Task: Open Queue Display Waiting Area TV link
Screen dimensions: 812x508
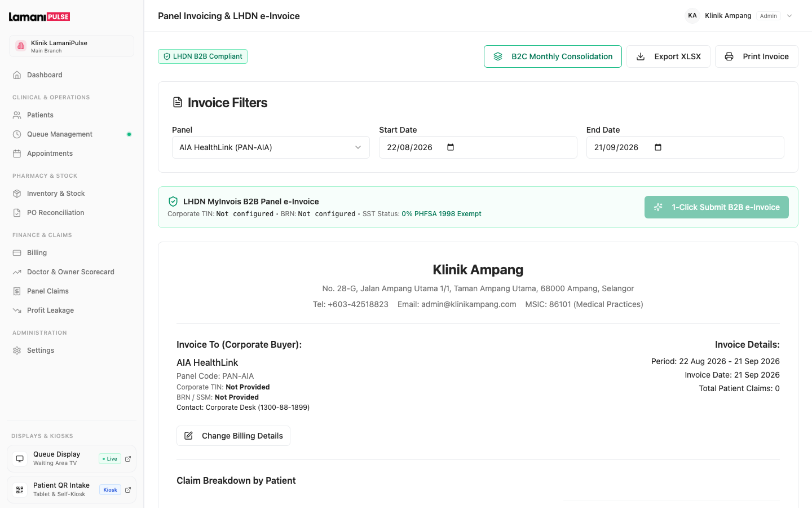Action: [x=72, y=459]
